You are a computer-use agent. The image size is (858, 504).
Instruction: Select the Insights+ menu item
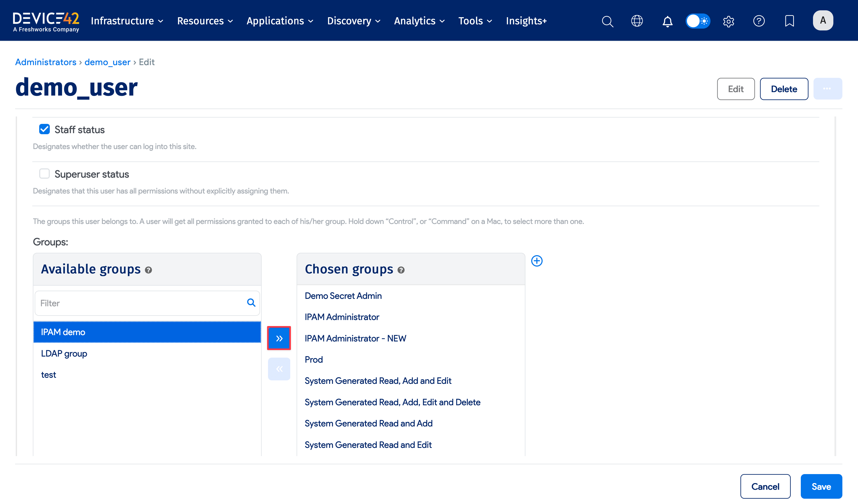pyautogui.click(x=526, y=21)
